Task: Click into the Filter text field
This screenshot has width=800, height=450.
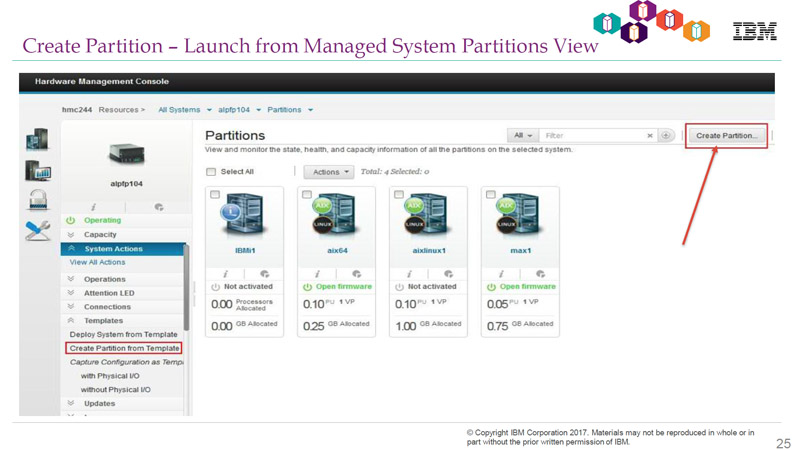Action: tap(593, 136)
